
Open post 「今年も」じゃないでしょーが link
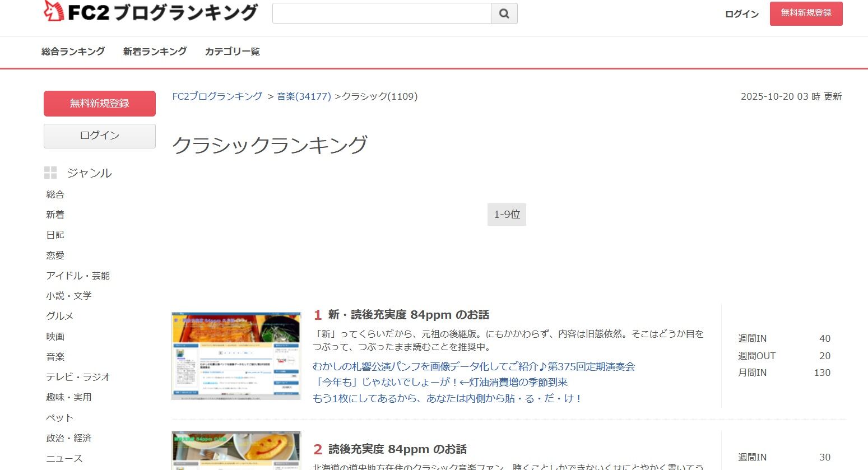pos(440,383)
